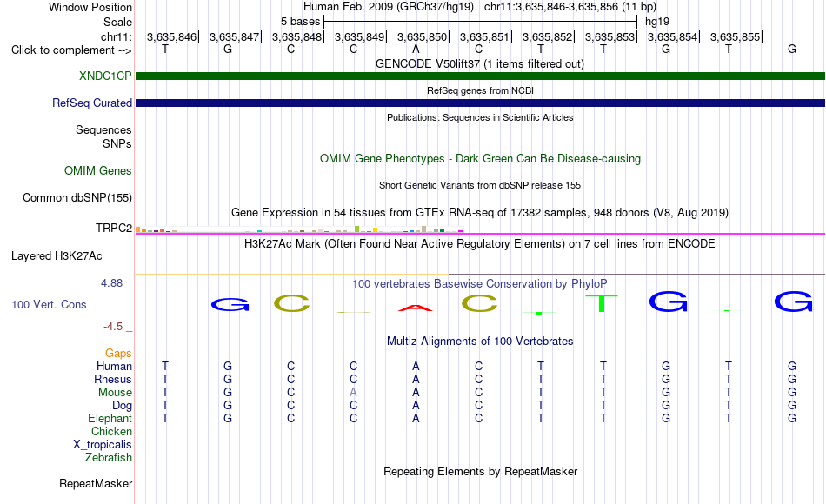
Task: Click the GENCODE V50lift37 track title
Action: (479, 63)
